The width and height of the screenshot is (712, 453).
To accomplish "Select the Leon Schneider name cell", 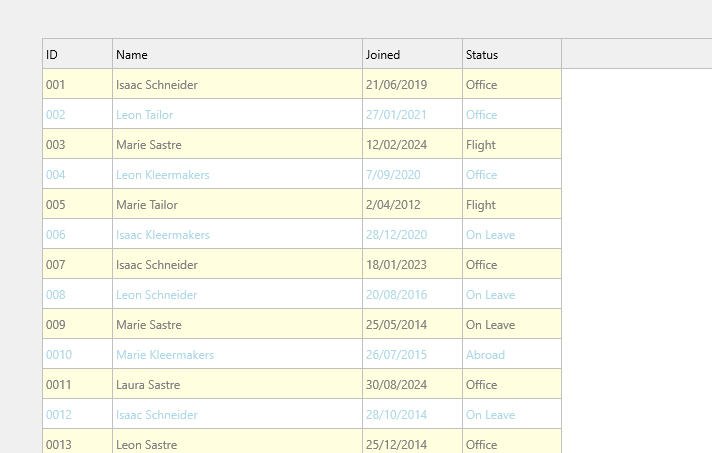I will tap(237, 294).
